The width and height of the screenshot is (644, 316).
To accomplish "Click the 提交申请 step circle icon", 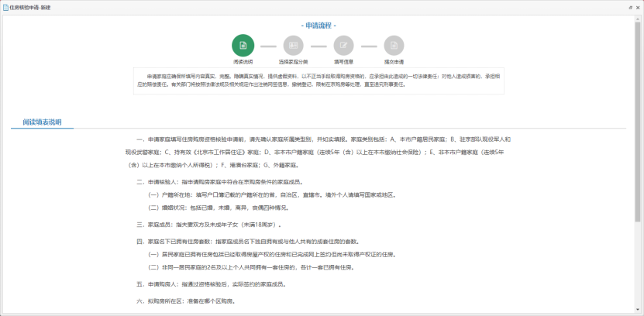I will click(x=394, y=46).
